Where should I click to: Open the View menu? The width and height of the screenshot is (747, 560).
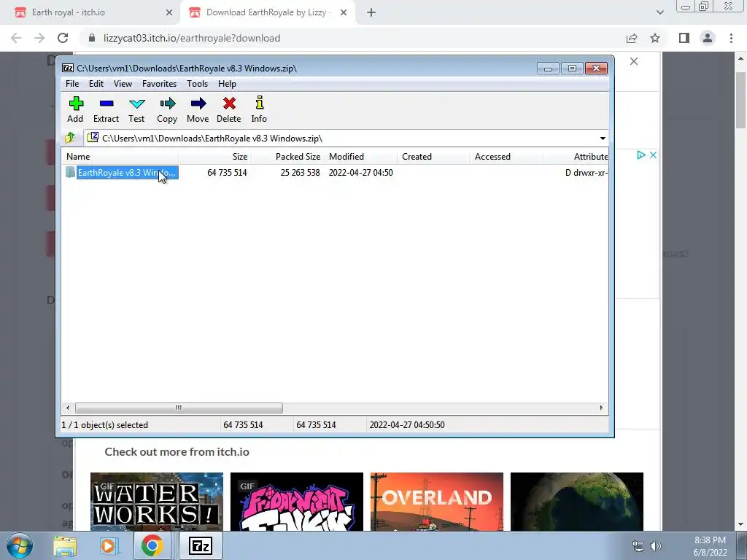tap(123, 84)
